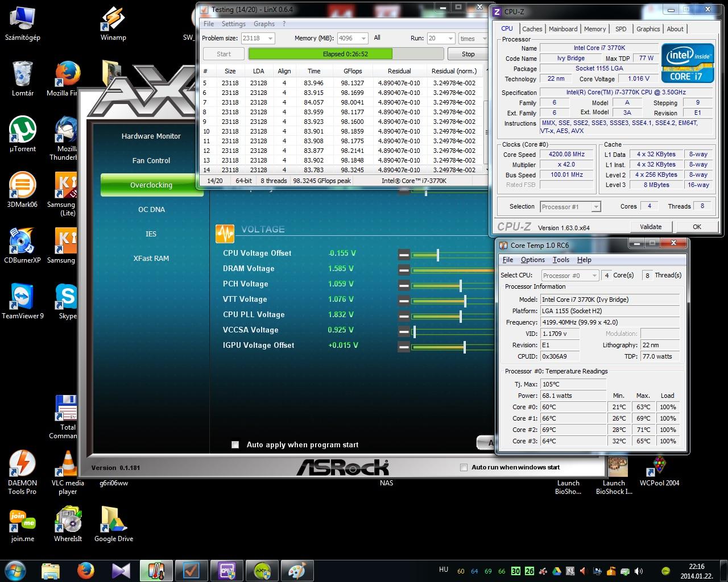This screenshot has width=728, height=582.
Task: Stop the LinX stress test
Action: pyautogui.click(x=468, y=54)
